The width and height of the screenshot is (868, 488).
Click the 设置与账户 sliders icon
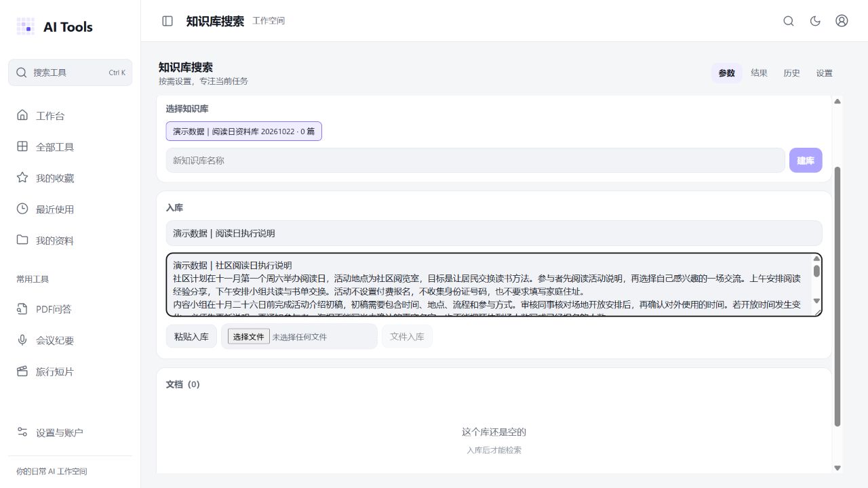pyautogui.click(x=22, y=432)
